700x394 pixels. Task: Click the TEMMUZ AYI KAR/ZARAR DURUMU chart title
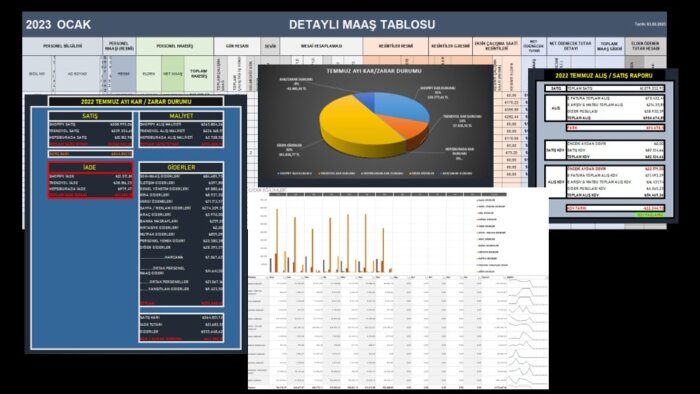pos(373,71)
